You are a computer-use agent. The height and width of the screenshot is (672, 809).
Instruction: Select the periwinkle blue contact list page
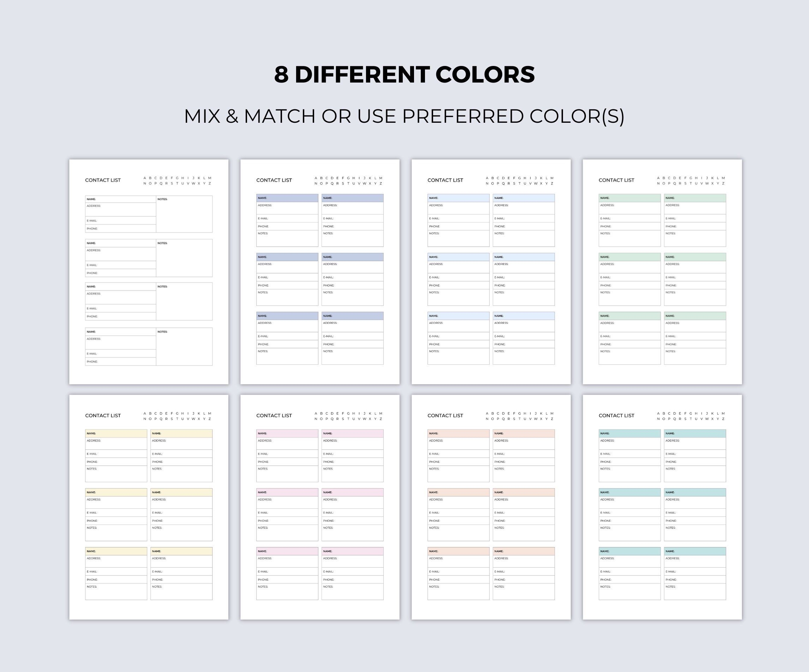coord(320,272)
